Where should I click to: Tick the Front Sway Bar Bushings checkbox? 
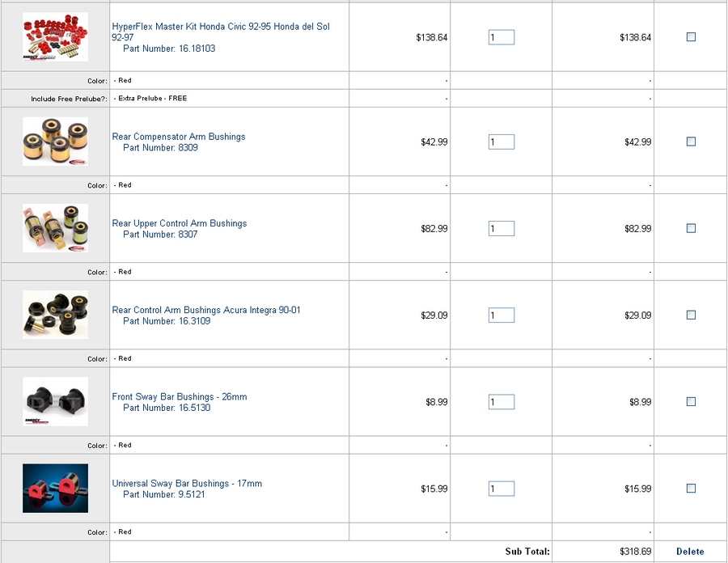pyautogui.click(x=691, y=401)
